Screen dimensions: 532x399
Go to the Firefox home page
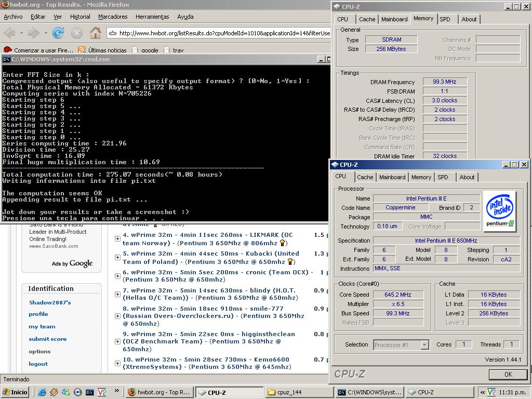(96, 33)
